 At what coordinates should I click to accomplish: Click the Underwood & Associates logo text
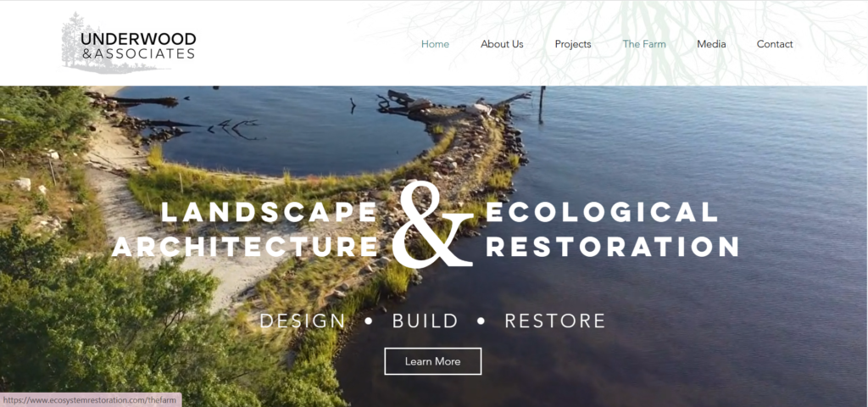pyautogui.click(x=138, y=46)
